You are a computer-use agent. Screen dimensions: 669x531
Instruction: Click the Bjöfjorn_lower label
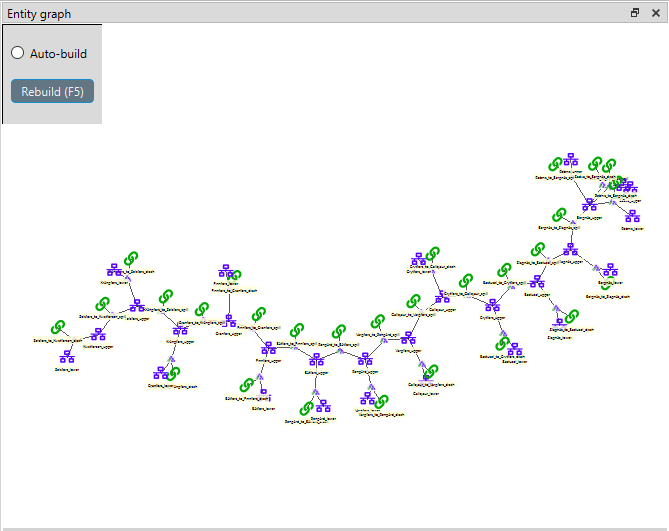pyautogui.click(x=264, y=409)
